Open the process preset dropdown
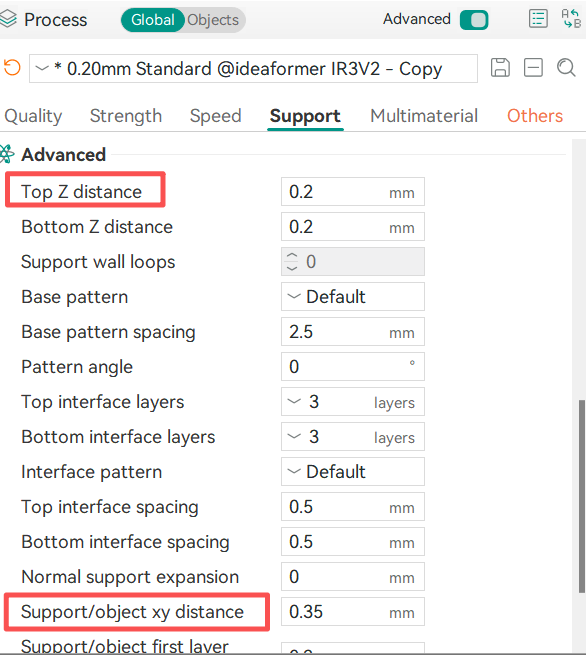 tap(253, 68)
